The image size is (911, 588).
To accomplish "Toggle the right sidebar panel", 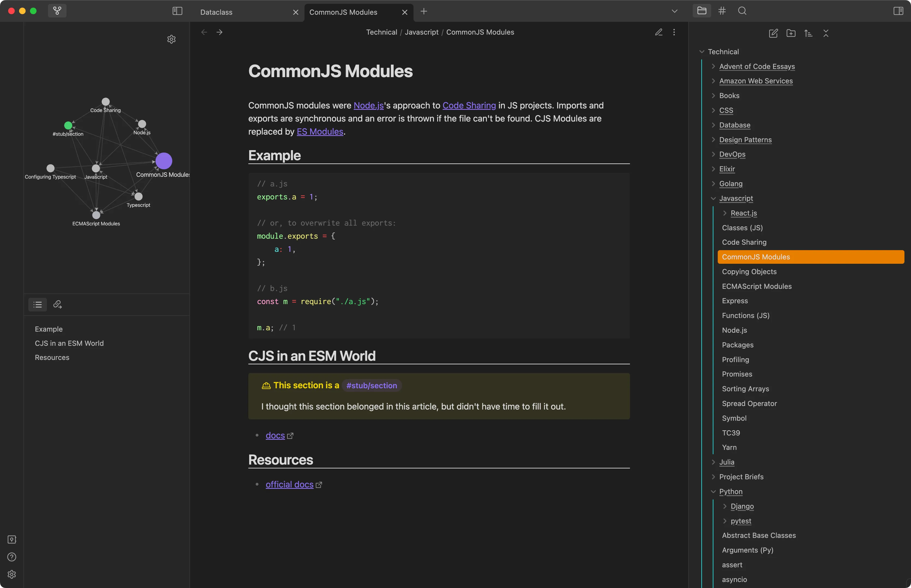I will tap(898, 11).
